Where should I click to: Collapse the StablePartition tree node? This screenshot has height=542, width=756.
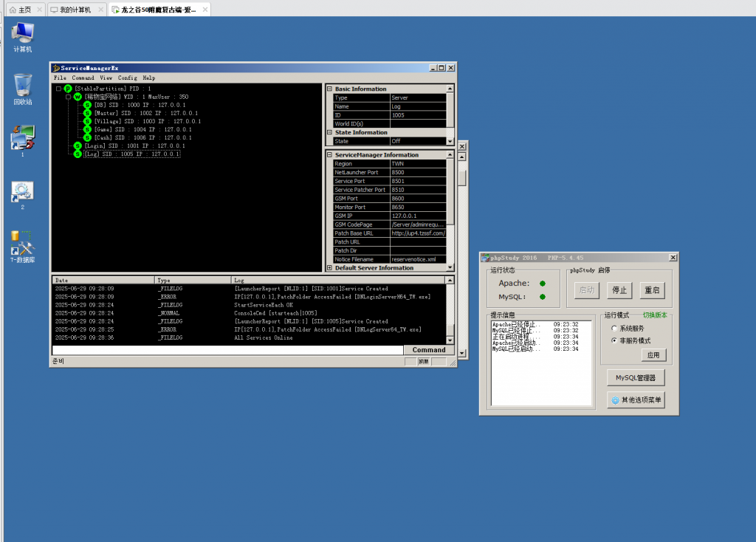click(58, 89)
